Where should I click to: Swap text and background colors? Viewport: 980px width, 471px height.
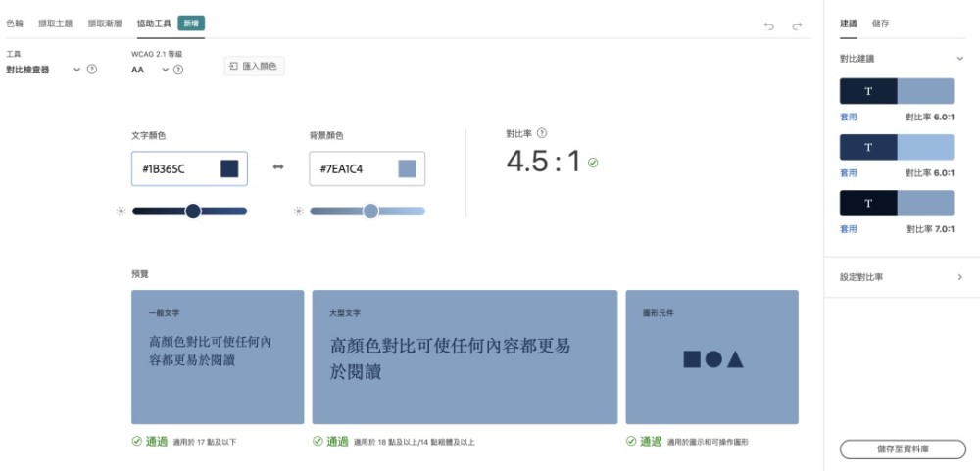click(278, 168)
